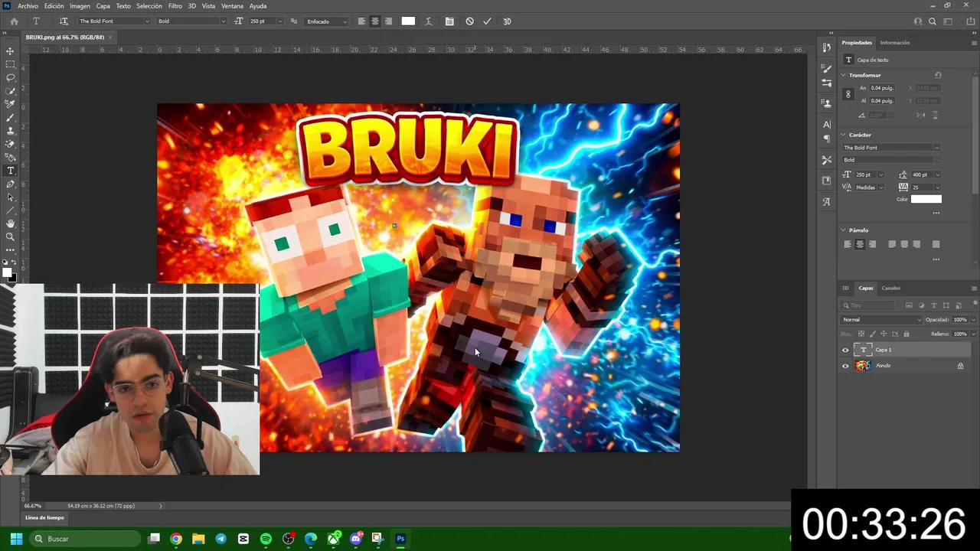Hide the Capa 1 text layer
The height and width of the screenshot is (551, 980).
[845, 350]
